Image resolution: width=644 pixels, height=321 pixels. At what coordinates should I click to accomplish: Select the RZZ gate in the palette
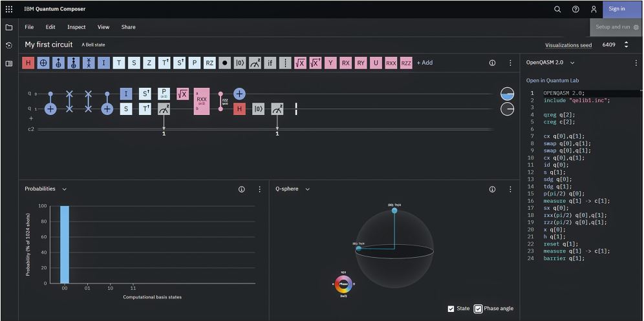pyautogui.click(x=406, y=63)
